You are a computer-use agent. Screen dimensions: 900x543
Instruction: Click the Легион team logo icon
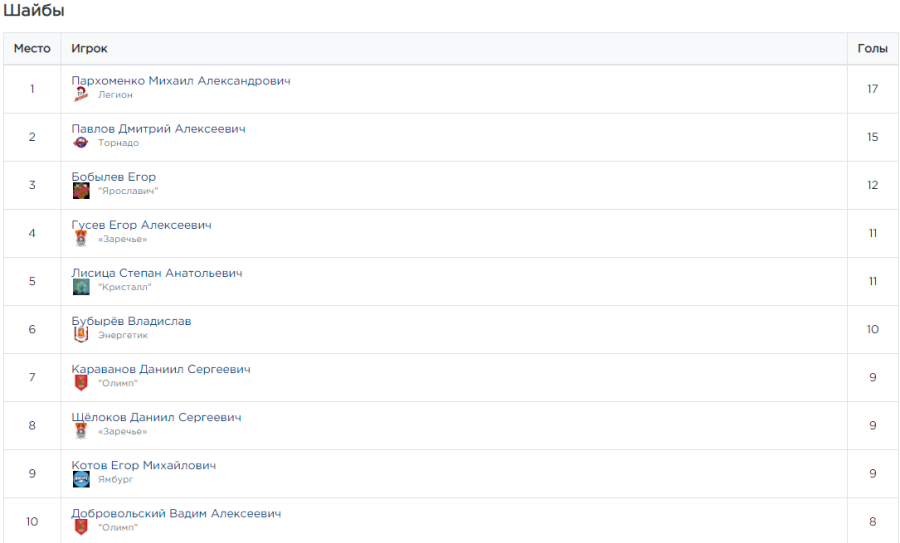81,95
